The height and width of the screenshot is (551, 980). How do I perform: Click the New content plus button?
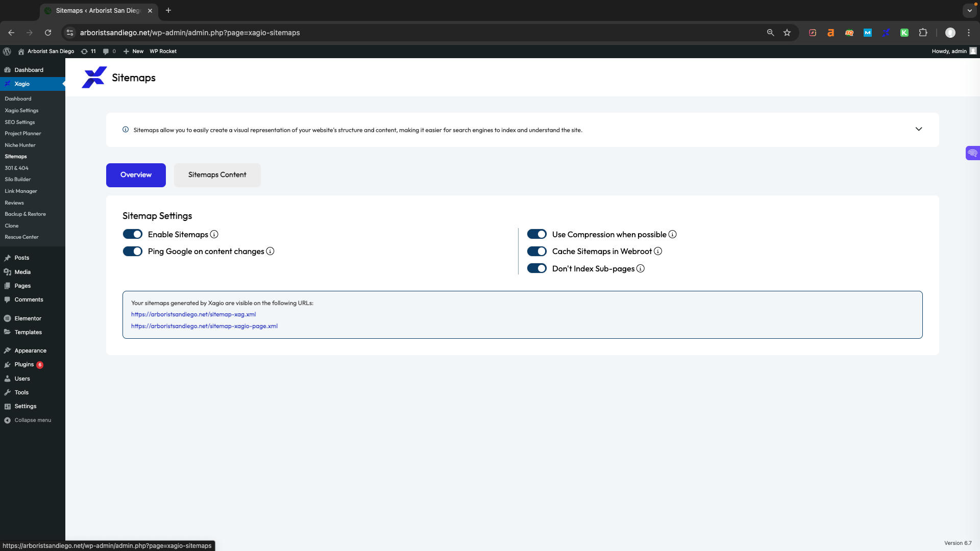coord(133,51)
